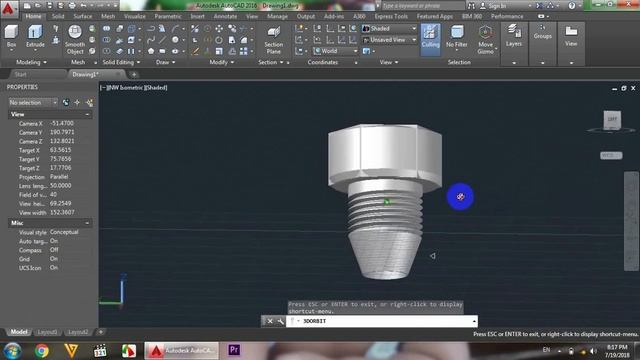Click the Move Gizmo icon
640x360 pixels.
485,40
